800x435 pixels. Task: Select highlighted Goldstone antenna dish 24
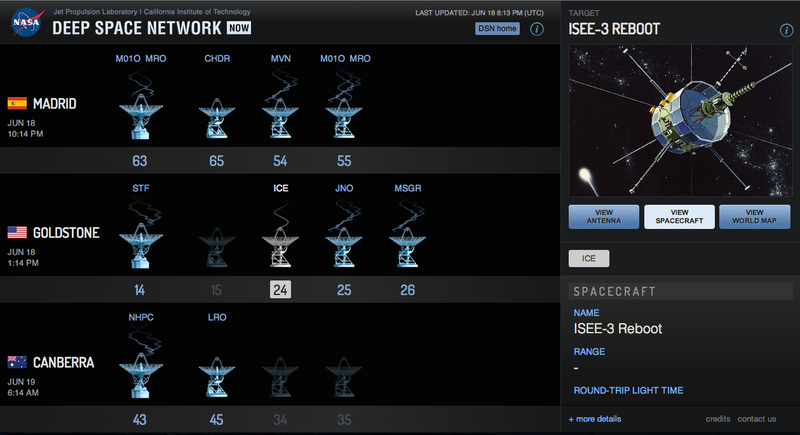[280, 247]
